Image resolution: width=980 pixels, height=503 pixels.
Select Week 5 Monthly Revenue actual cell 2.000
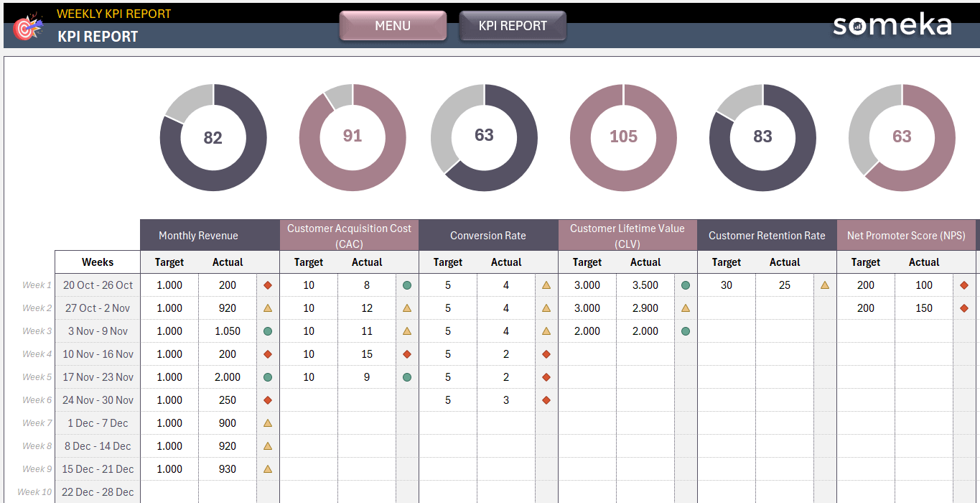click(228, 377)
